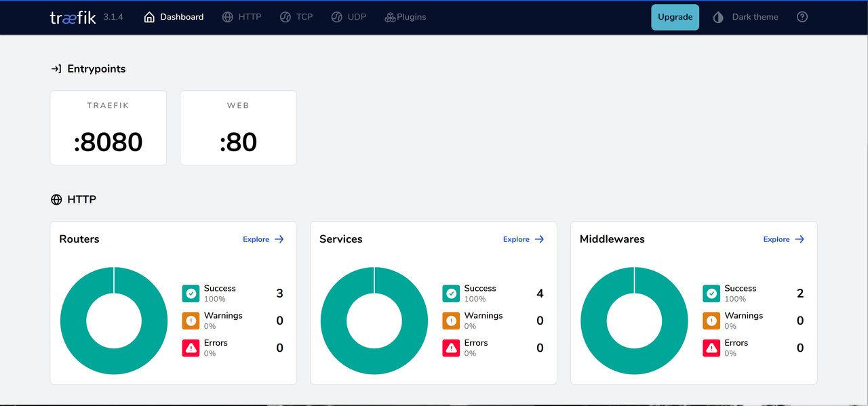The height and width of the screenshot is (406, 868).
Task: Explore the Services list
Action: pyautogui.click(x=524, y=239)
